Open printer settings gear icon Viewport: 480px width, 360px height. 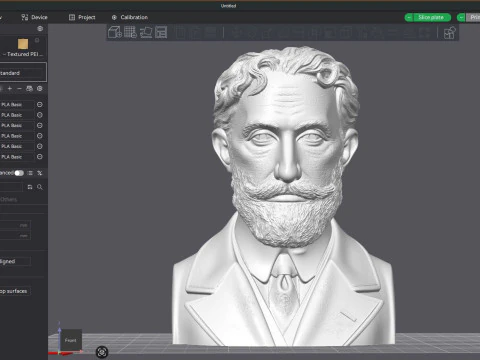pos(40,29)
